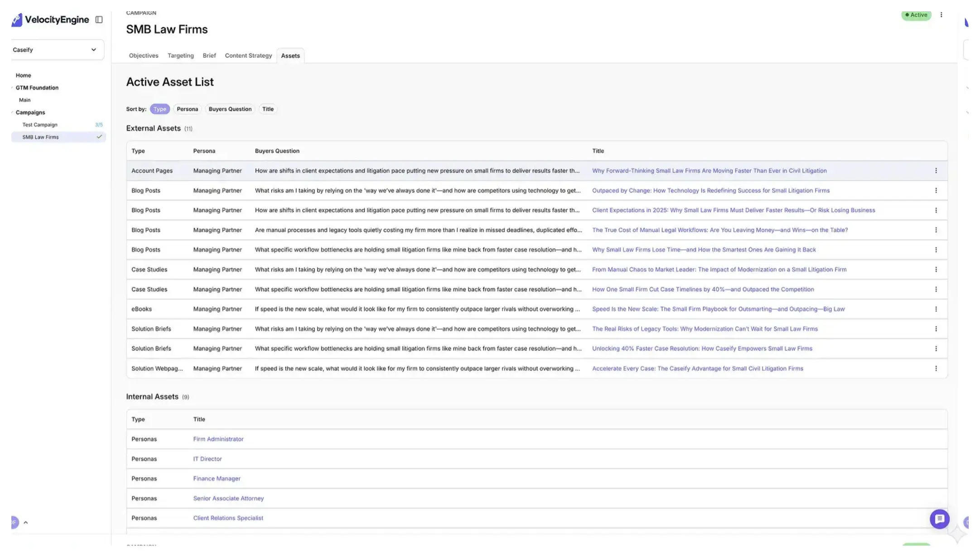Click the green Active status badge
Viewport: 980px width, 555px height.
[916, 15]
